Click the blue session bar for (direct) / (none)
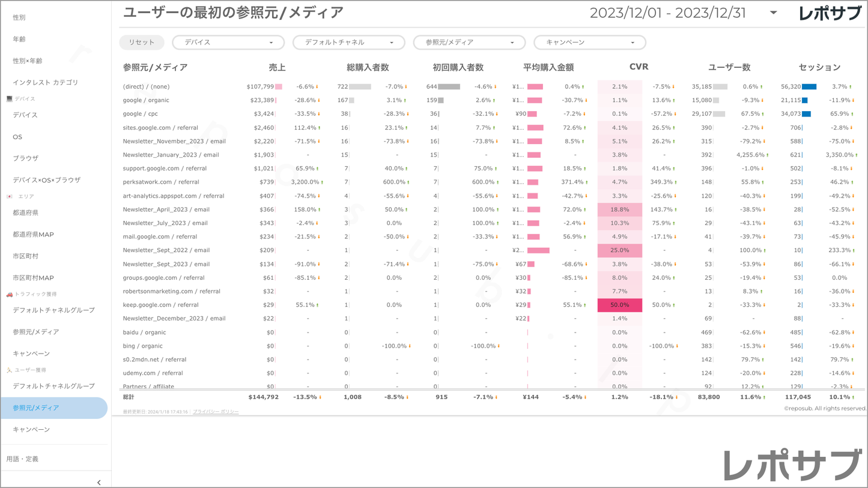 point(809,87)
